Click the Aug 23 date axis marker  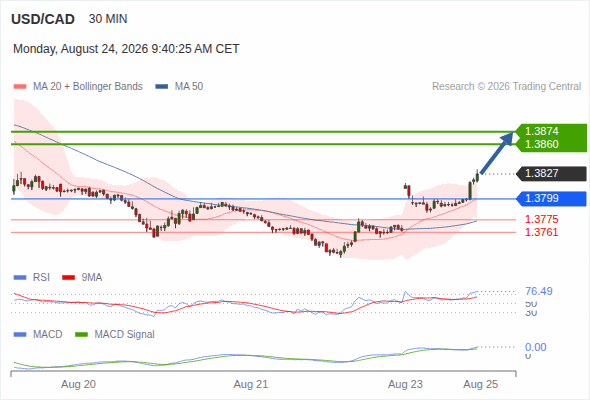(405, 384)
